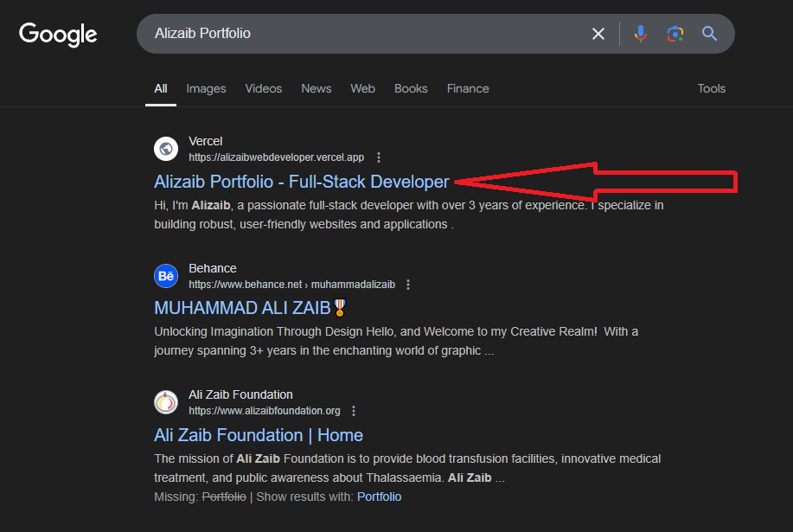Clear the search box with X icon
Screen dimensions: 793x532
pyautogui.click(x=598, y=34)
